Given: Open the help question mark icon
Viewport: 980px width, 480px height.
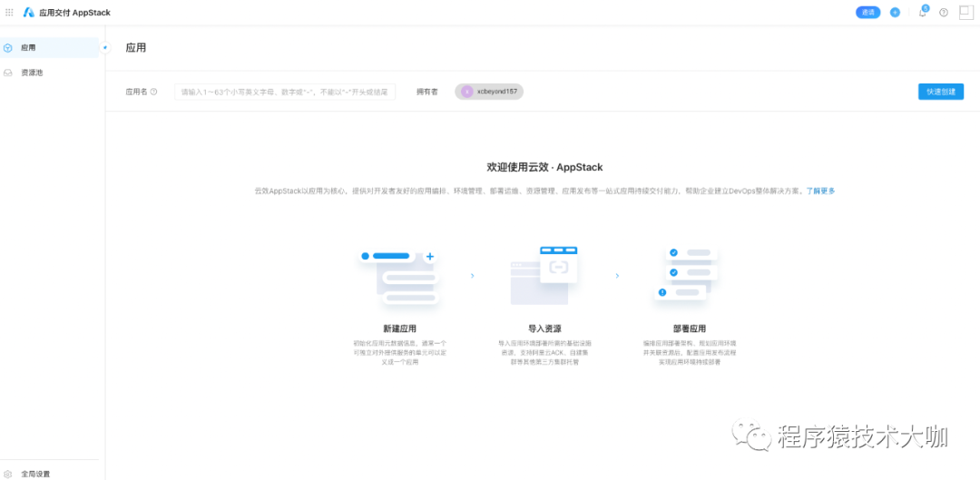Looking at the screenshot, I should click(944, 12).
